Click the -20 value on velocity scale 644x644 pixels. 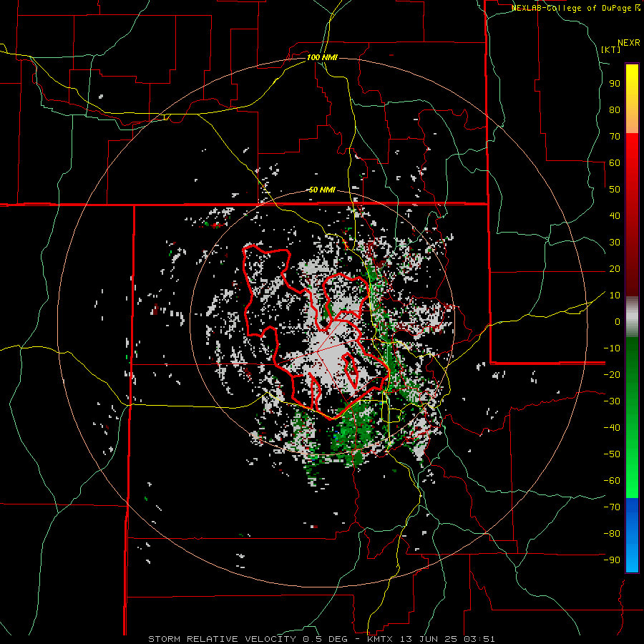[612, 375]
